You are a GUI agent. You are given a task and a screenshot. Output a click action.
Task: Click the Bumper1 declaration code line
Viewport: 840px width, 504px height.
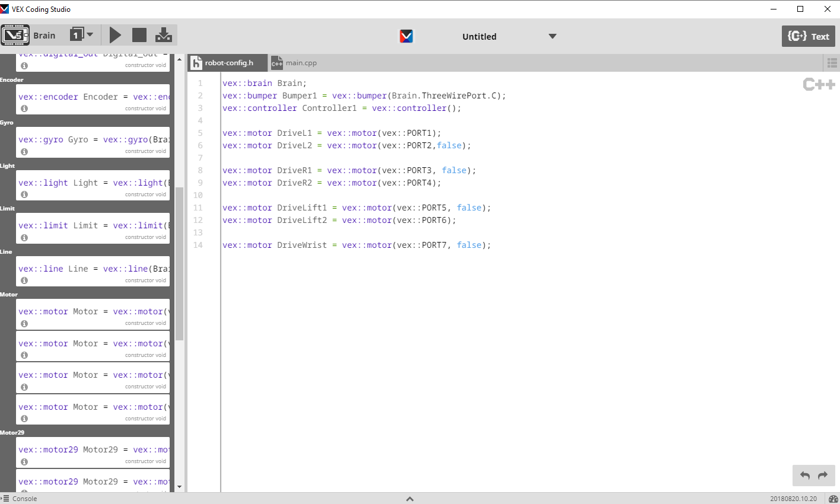tap(364, 96)
